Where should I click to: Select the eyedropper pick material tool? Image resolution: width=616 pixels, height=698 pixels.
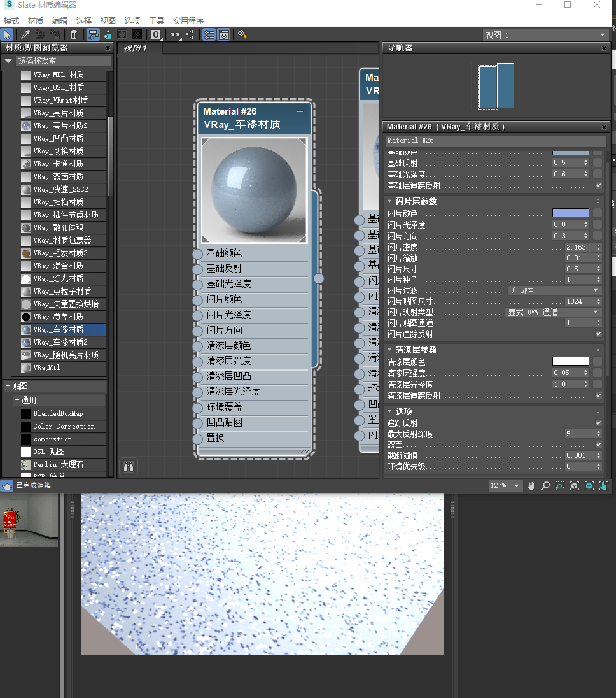pos(25,34)
